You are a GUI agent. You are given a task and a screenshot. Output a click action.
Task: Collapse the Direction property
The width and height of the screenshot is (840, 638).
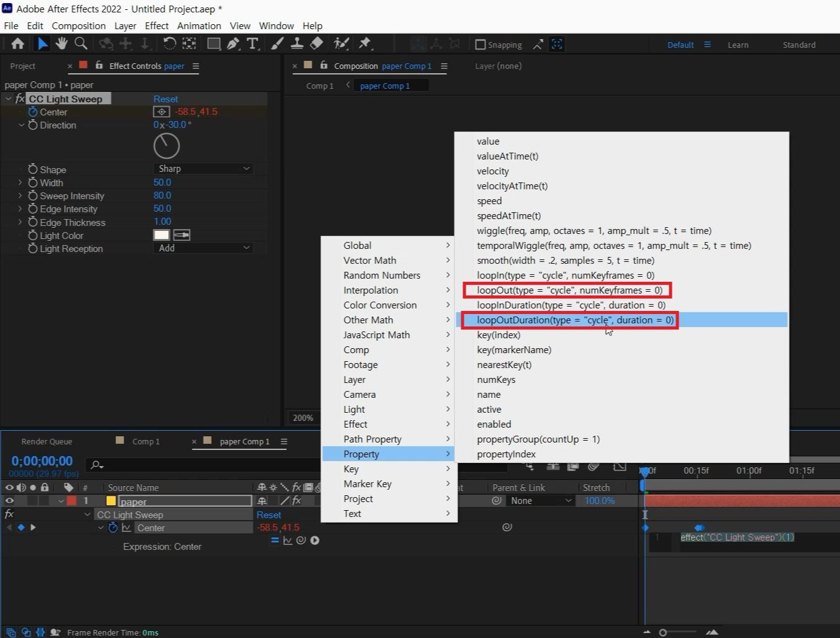tap(21, 125)
